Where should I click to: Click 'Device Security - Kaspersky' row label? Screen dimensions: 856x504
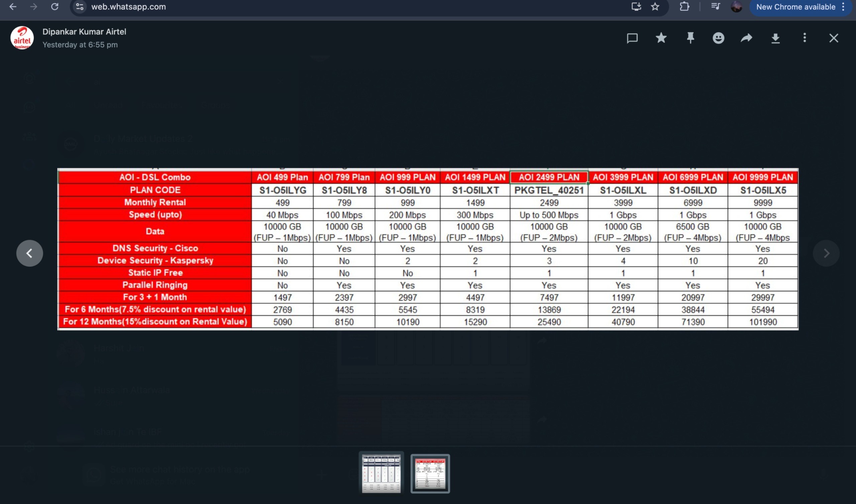pyautogui.click(x=155, y=260)
